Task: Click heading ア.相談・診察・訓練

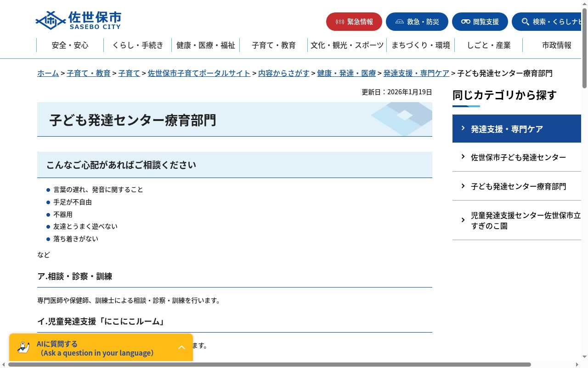Action: click(75, 276)
